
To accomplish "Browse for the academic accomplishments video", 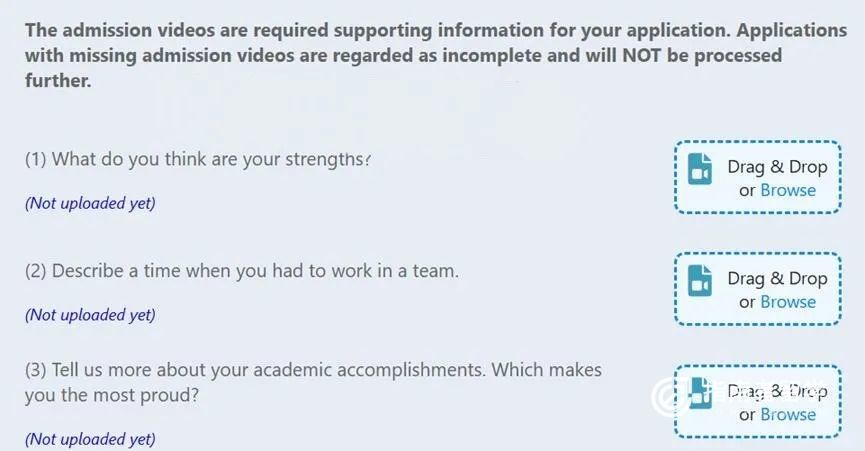I will tap(788, 415).
